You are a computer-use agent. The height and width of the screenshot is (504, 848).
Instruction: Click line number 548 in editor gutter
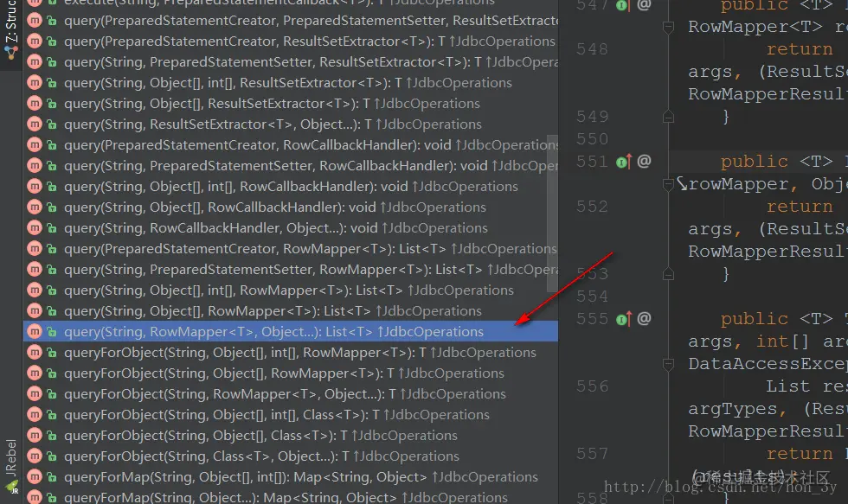click(592, 49)
